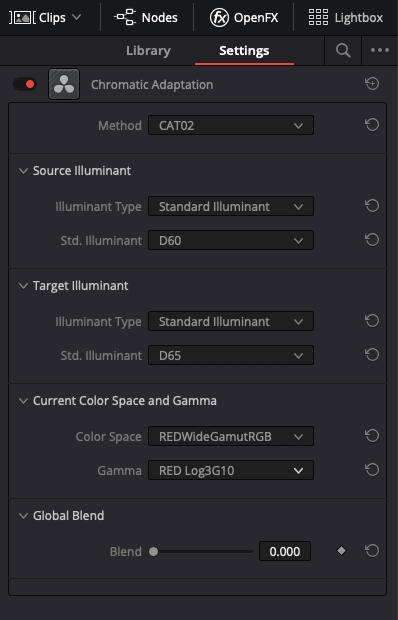Collapse the Global Blend section
The image size is (398, 620).
(23, 516)
